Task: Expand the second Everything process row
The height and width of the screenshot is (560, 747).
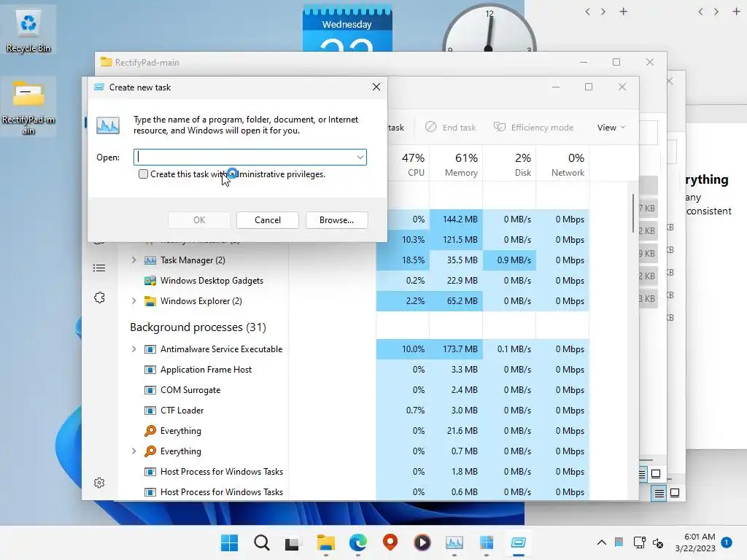Action: coord(134,451)
